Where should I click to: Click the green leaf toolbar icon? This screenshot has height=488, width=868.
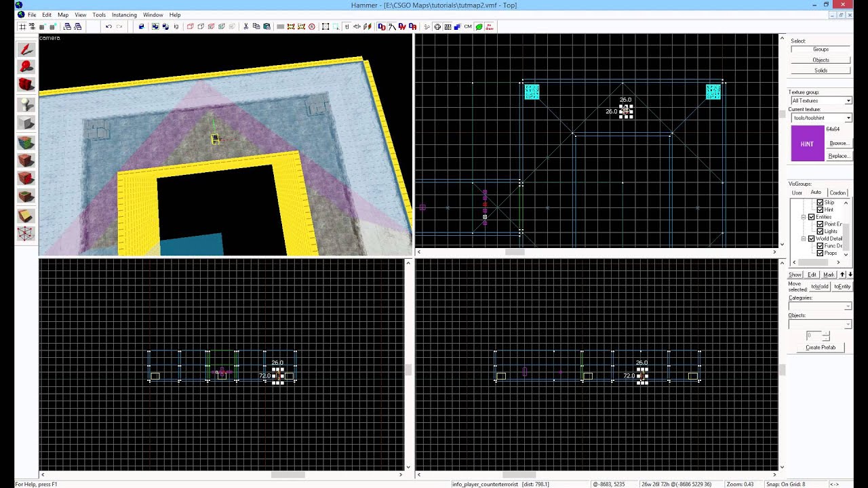pyautogui.click(x=479, y=26)
